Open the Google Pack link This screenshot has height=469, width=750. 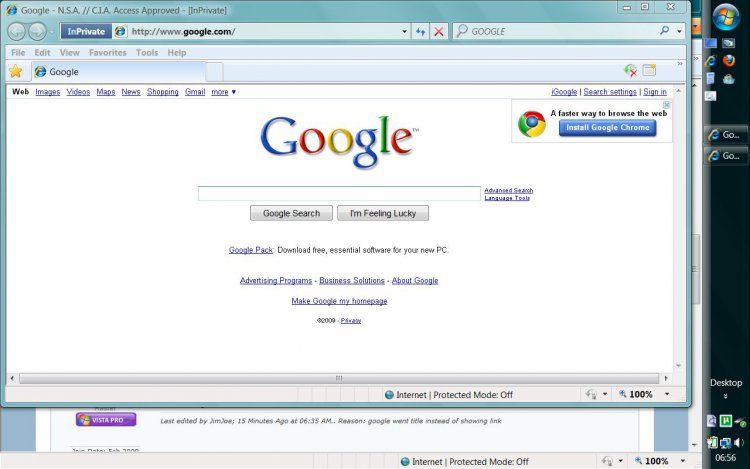[251, 250]
